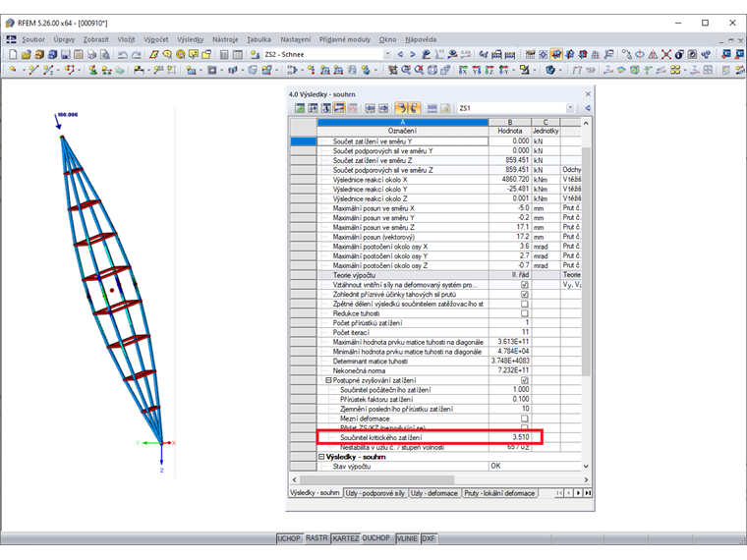Click right-arrow jump icon in results toolbar
The image size is (747, 560).
(x=383, y=108)
